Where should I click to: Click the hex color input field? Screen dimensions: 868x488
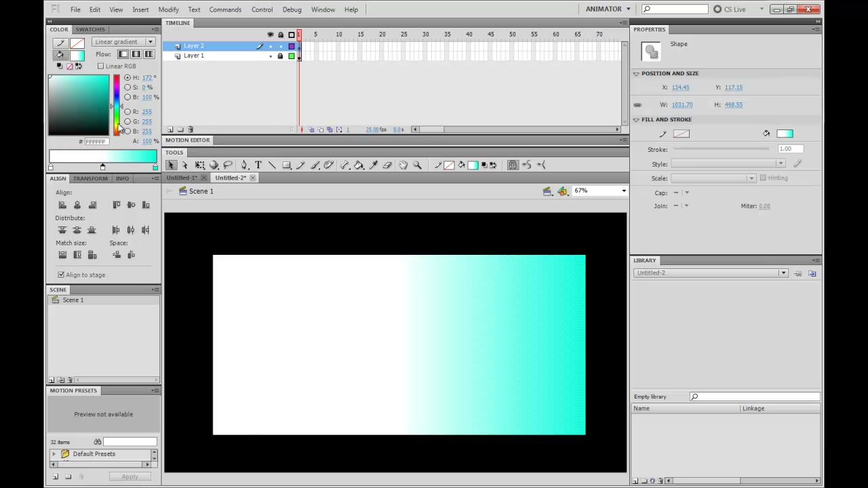(96, 142)
